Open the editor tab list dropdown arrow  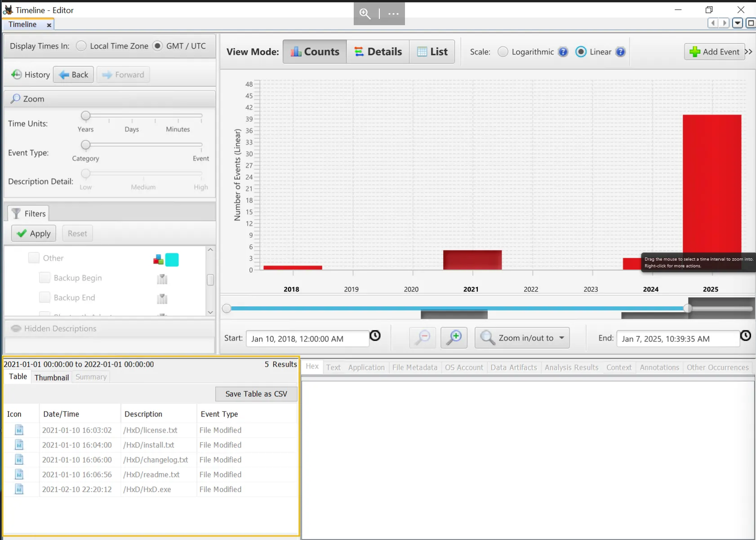coord(738,23)
